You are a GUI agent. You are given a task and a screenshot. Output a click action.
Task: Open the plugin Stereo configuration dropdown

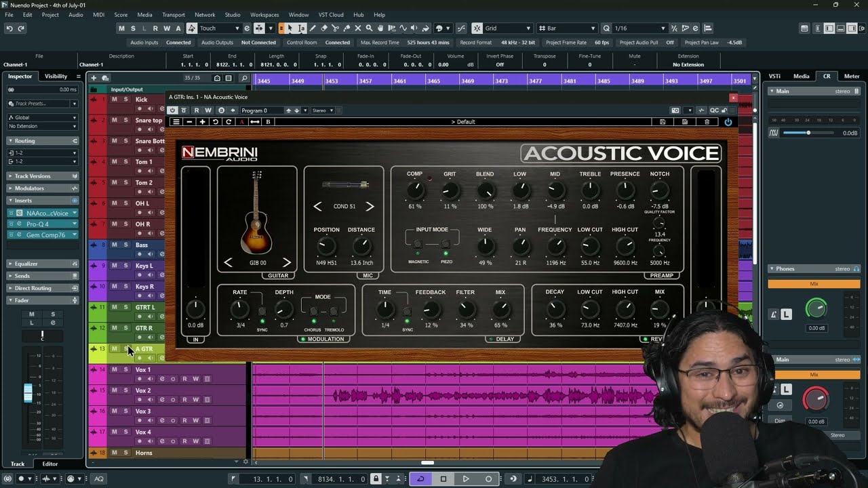(x=322, y=110)
